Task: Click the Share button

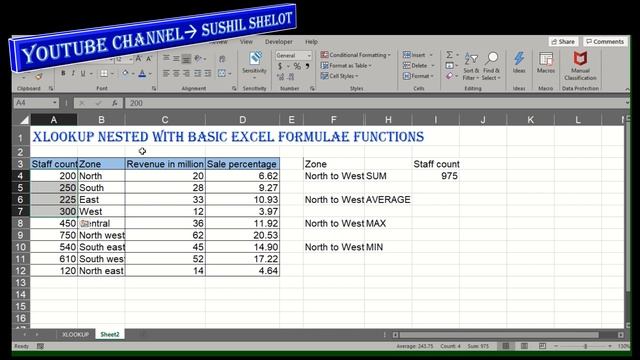Action: (563, 42)
